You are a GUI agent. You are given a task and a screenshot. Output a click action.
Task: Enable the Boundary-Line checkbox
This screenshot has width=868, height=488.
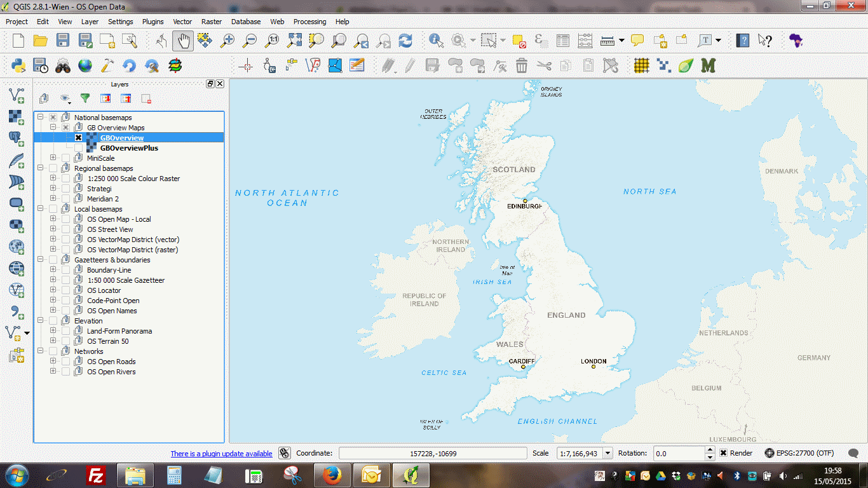click(66, 270)
